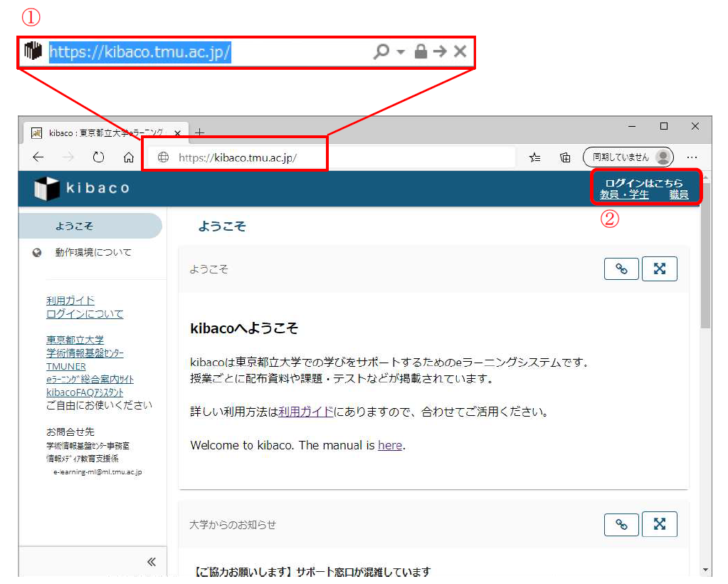Click the 教員・学生 login link
The width and height of the screenshot is (728, 584).
624,194
